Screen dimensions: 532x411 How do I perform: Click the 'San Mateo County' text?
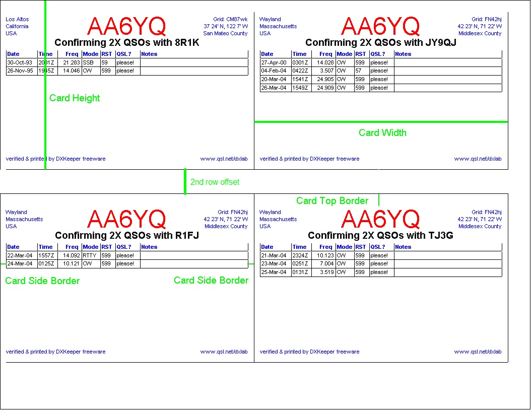225,33
